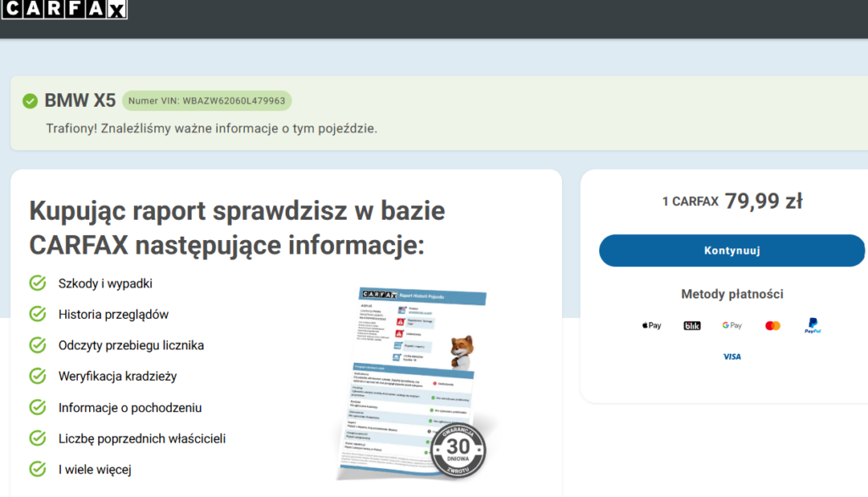Click checkmark next to Weryfikacja kradzieży
Image resolution: width=868 pixels, height=497 pixels.
tap(37, 376)
